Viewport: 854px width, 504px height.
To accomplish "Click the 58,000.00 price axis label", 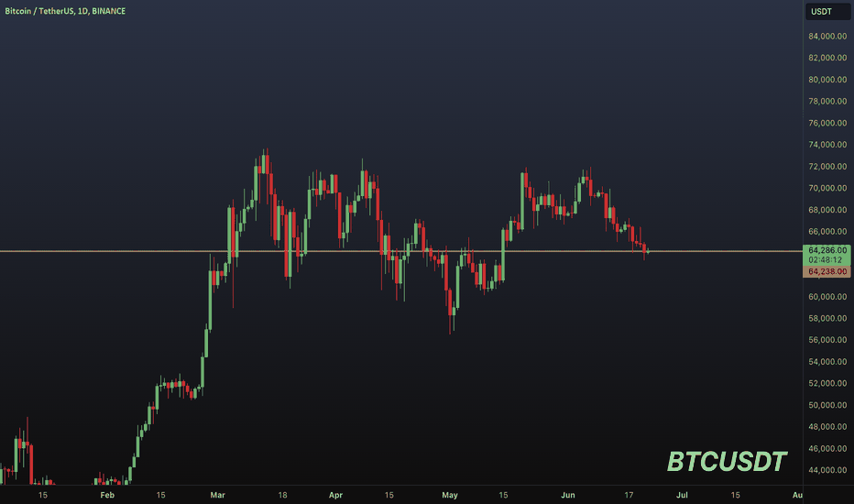I will click(x=827, y=318).
